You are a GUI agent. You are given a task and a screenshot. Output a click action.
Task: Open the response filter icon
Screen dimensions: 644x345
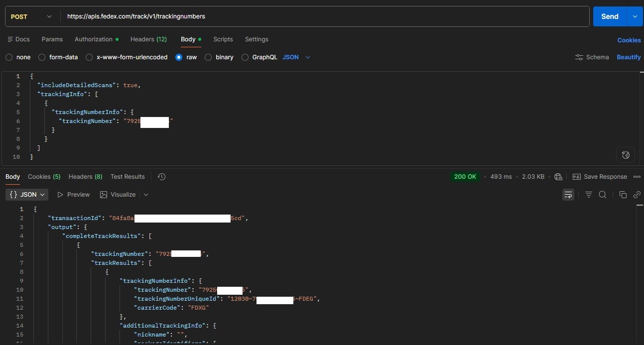tap(588, 195)
